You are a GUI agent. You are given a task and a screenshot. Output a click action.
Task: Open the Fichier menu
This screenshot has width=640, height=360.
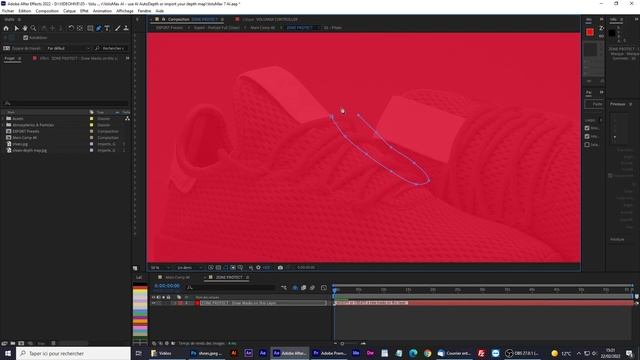[x=8, y=11]
